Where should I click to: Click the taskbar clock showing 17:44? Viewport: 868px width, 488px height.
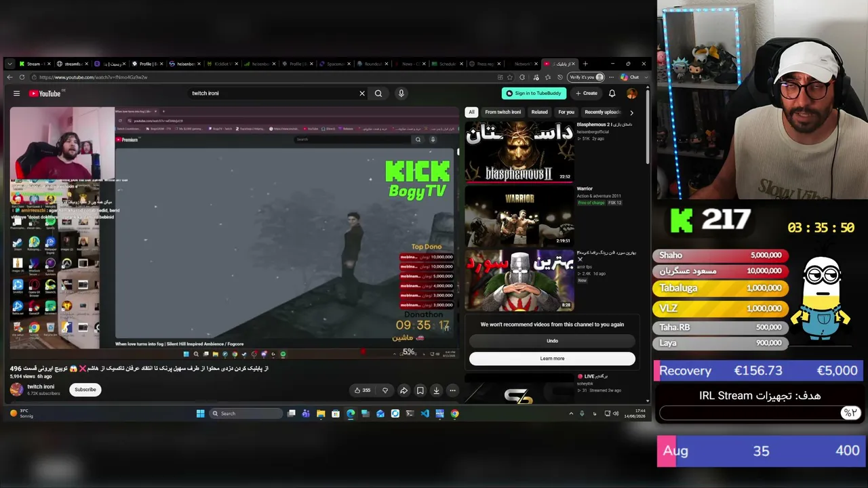634,413
